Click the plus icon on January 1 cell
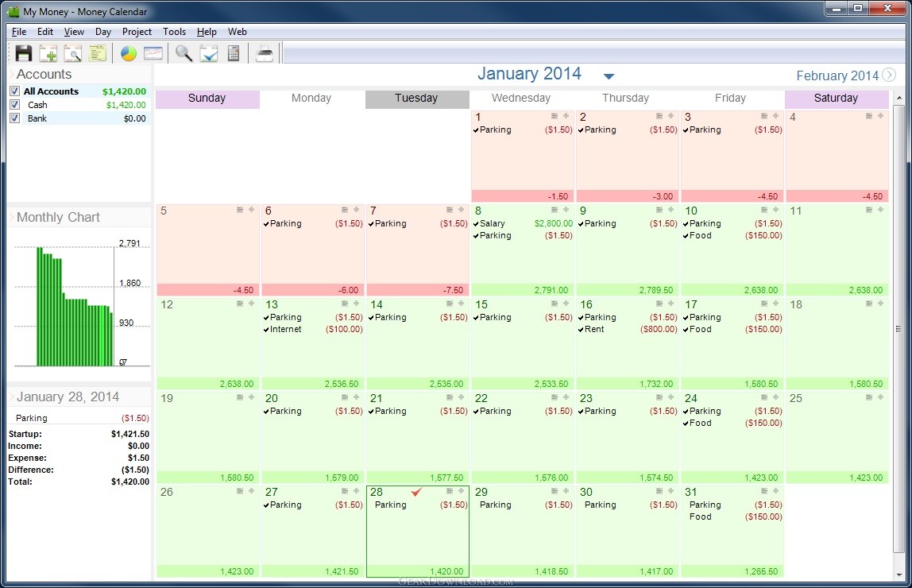The height and width of the screenshot is (588, 912). click(x=566, y=116)
